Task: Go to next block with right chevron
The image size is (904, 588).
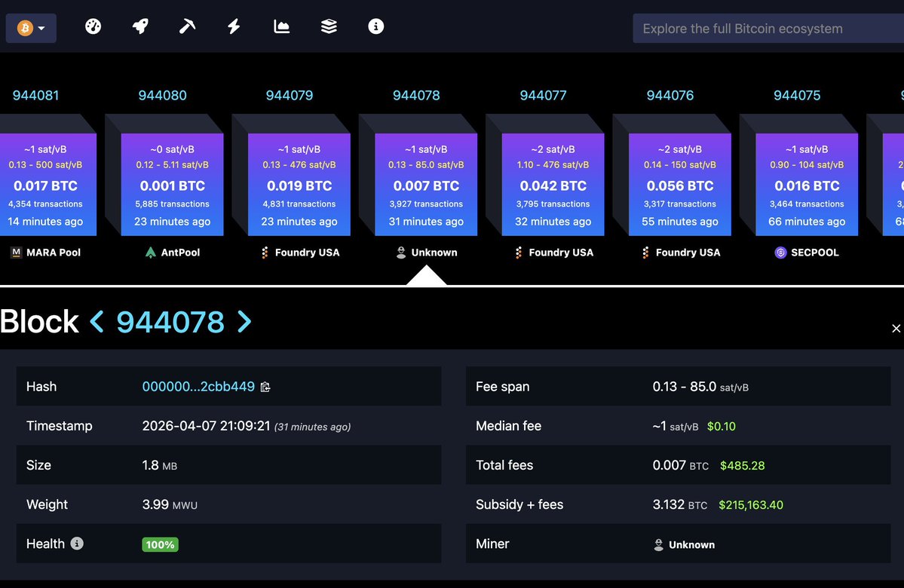Action: [244, 322]
